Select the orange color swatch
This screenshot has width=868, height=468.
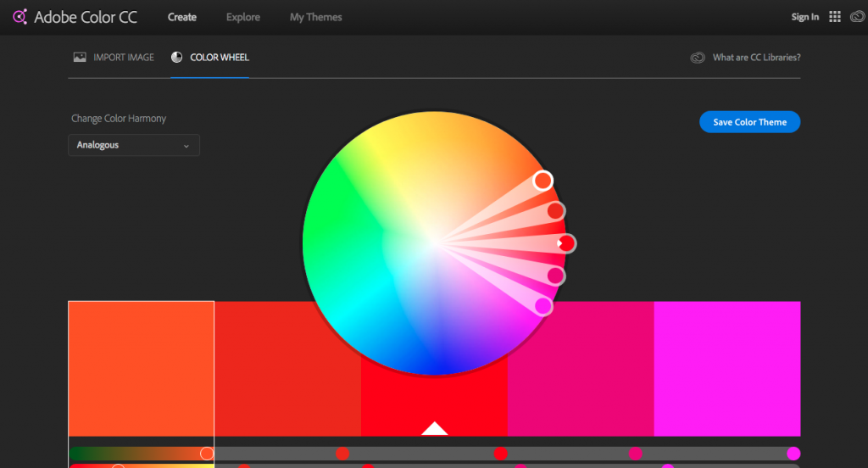click(x=142, y=368)
